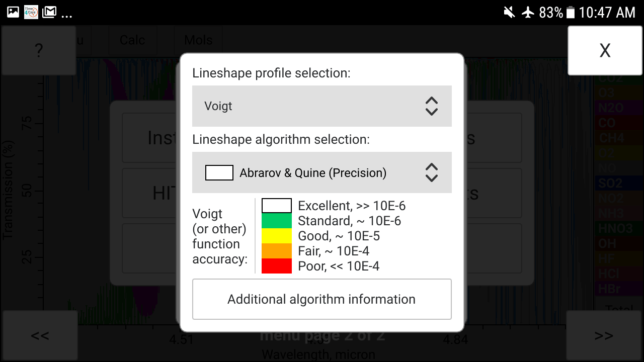Image resolution: width=644 pixels, height=362 pixels.
Task: Open the Mols menu tab
Action: (198, 40)
